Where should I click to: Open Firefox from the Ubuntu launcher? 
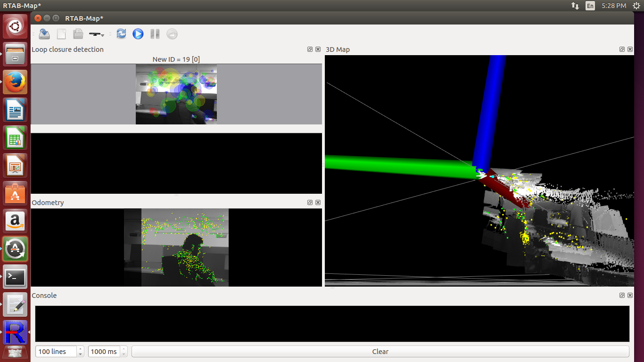click(15, 82)
